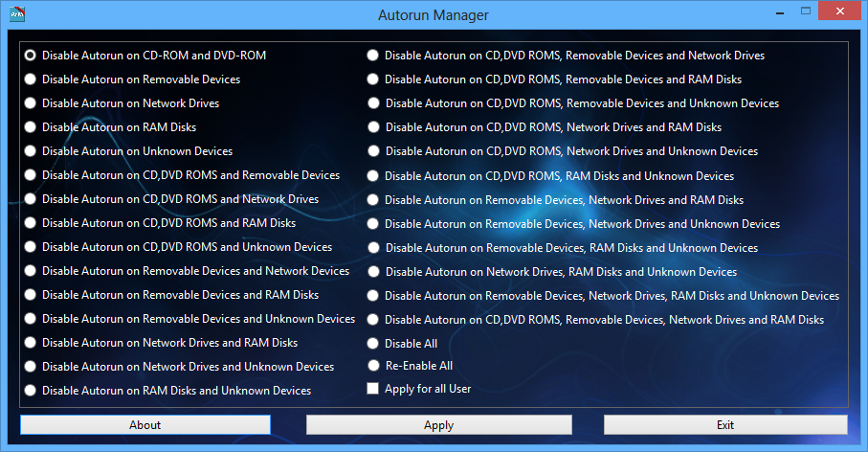This screenshot has width=868, height=452.
Task: Minimize the Autorun Manager window
Action: pyautogui.click(x=780, y=11)
